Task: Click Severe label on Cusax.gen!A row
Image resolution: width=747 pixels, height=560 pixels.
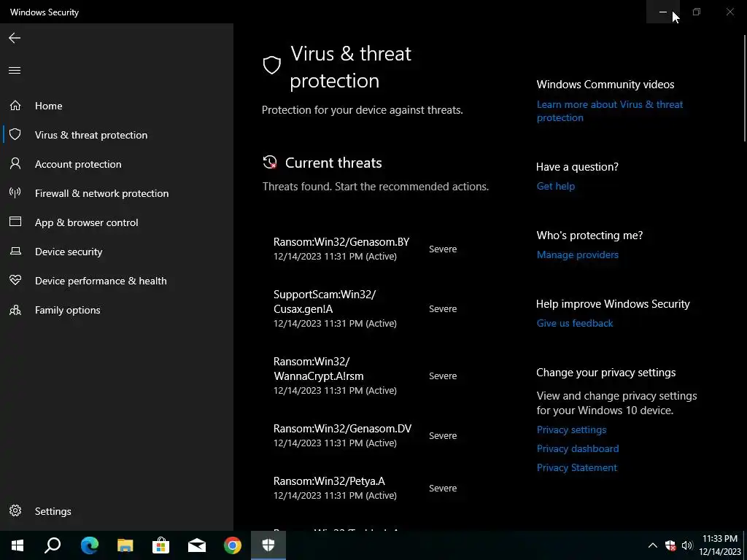Action: click(443, 308)
